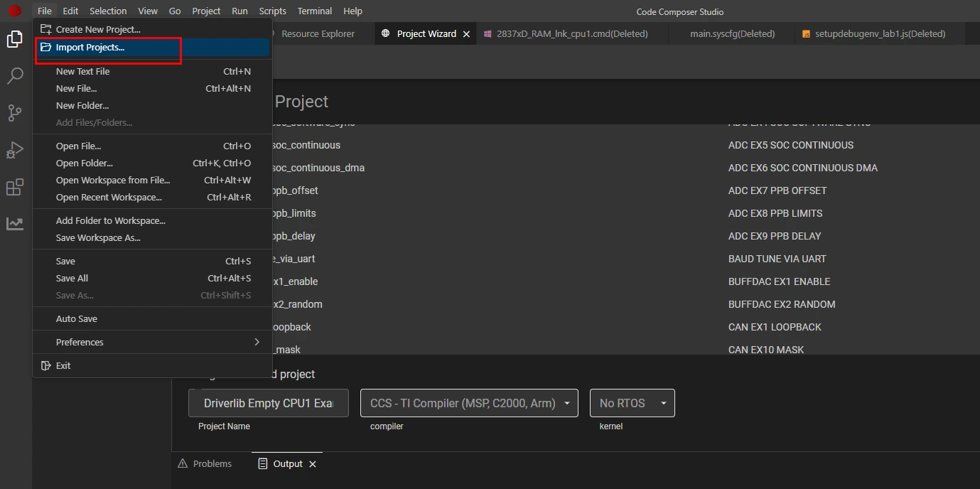Select ADC EX7 PPB OFFSET row
This screenshot has width=980, height=489.
pos(576,190)
